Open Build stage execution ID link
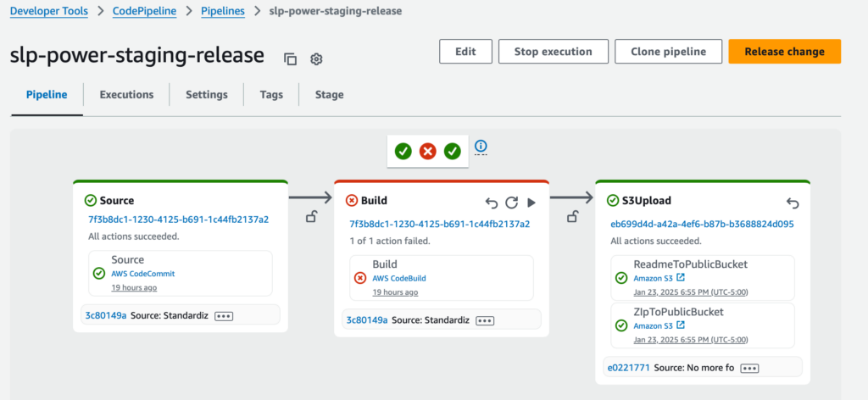 pyautogui.click(x=440, y=224)
